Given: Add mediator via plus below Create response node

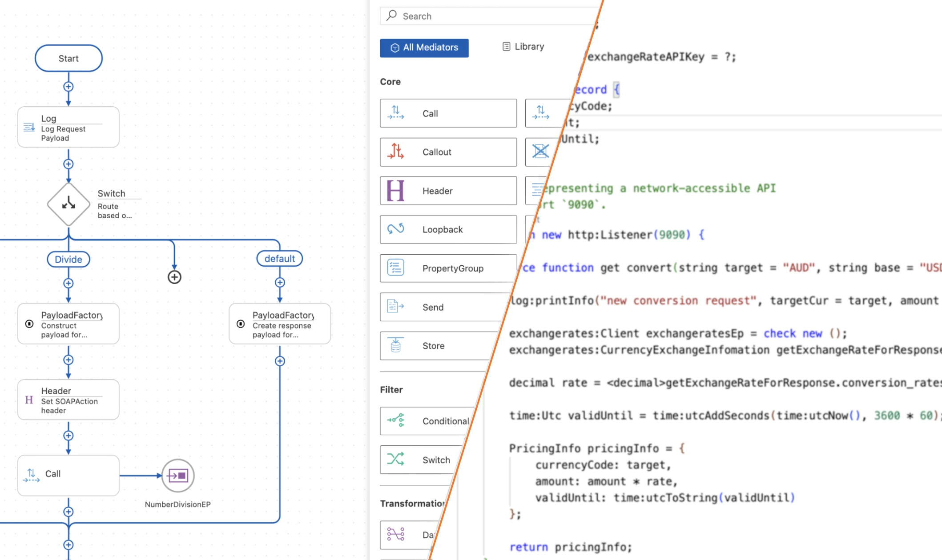Looking at the screenshot, I should [x=280, y=361].
